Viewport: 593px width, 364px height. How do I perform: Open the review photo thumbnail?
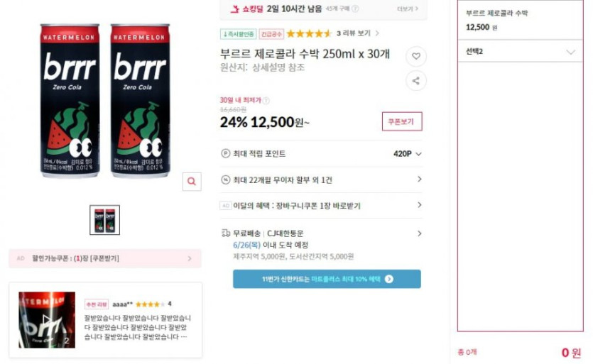[47, 320]
